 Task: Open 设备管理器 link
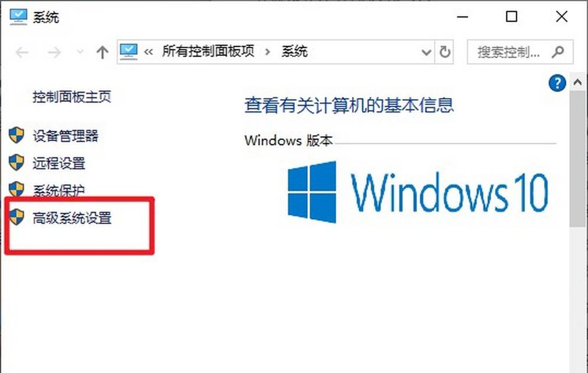pos(65,135)
